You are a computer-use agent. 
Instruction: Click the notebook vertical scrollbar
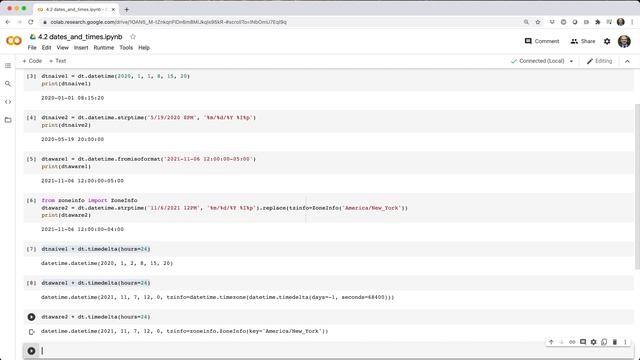(637, 187)
